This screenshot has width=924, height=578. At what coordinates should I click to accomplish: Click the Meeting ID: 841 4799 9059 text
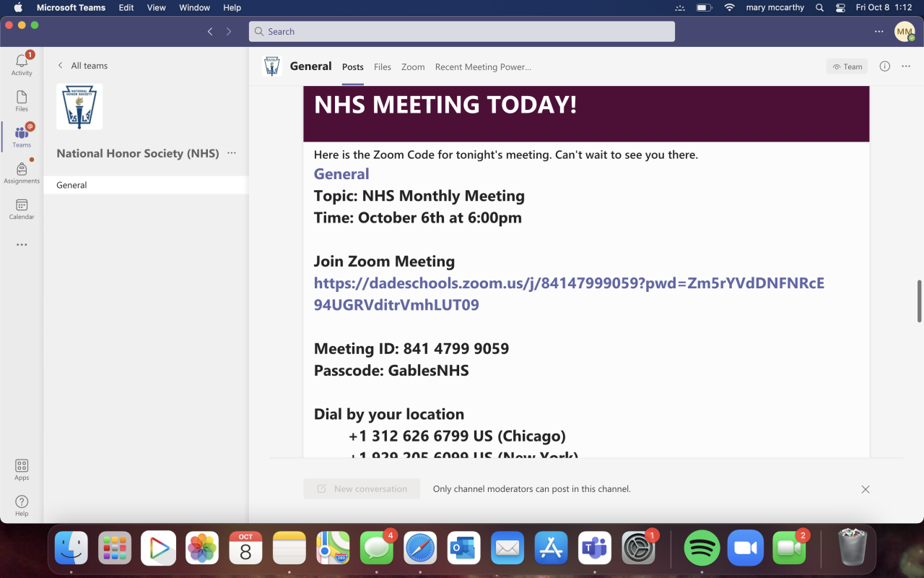coord(411,349)
